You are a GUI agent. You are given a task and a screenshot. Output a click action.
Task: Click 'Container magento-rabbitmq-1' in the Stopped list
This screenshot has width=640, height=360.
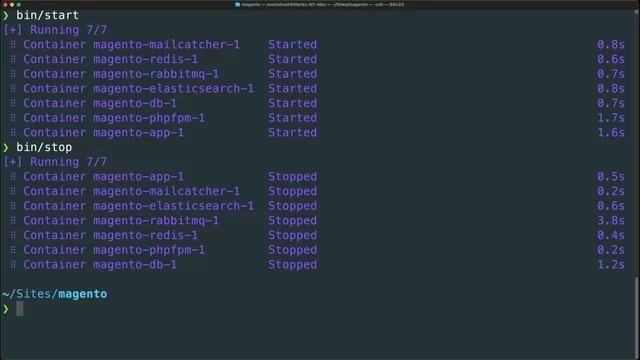pos(121,221)
